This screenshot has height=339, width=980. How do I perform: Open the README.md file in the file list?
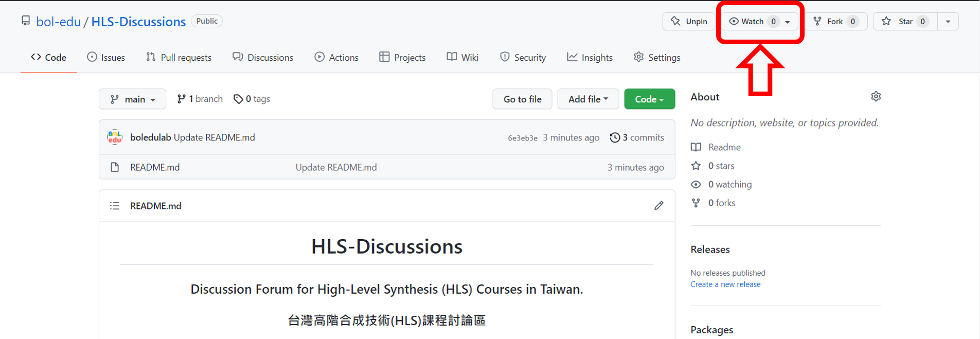click(x=155, y=167)
